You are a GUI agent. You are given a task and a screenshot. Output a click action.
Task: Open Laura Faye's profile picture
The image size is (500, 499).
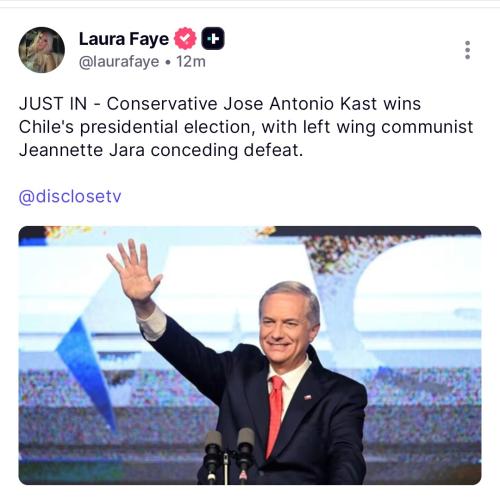click(42, 50)
